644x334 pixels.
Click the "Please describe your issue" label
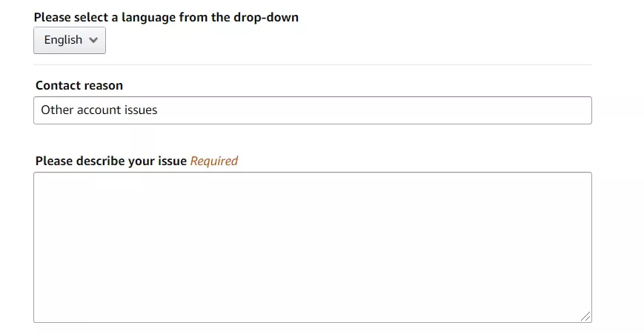111,161
